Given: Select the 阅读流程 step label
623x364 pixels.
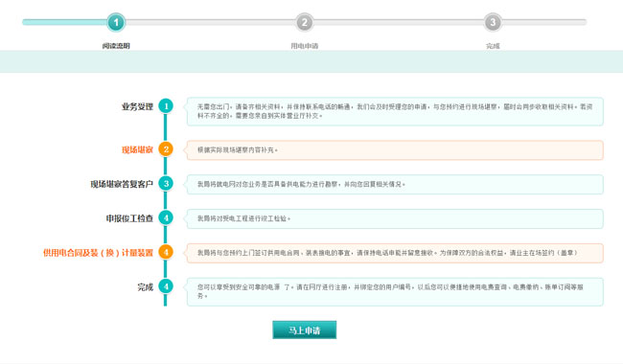Looking at the screenshot, I should [116, 46].
